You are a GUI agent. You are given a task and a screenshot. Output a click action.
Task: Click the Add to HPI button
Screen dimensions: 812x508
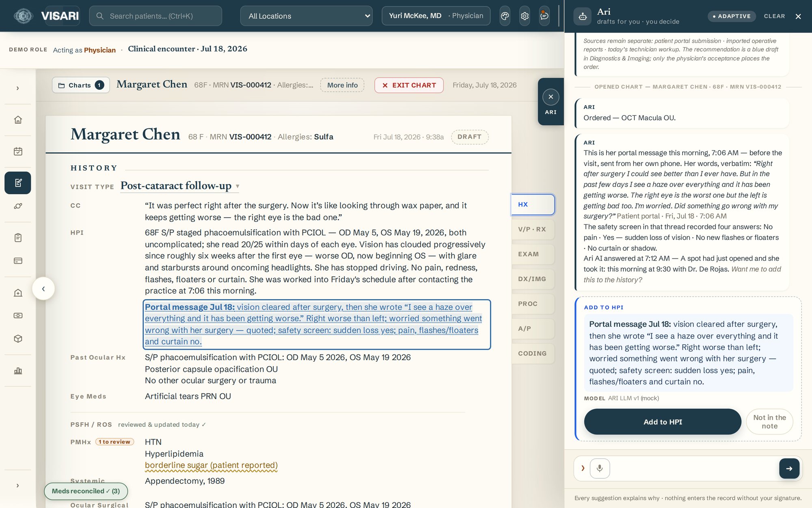pos(663,422)
